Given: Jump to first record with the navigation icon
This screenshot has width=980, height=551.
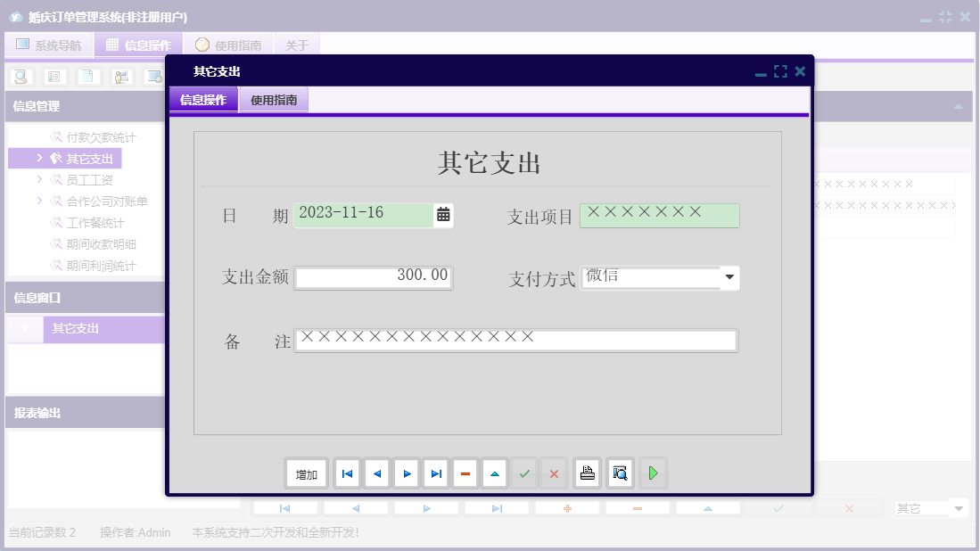Looking at the screenshot, I should pyautogui.click(x=347, y=473).
